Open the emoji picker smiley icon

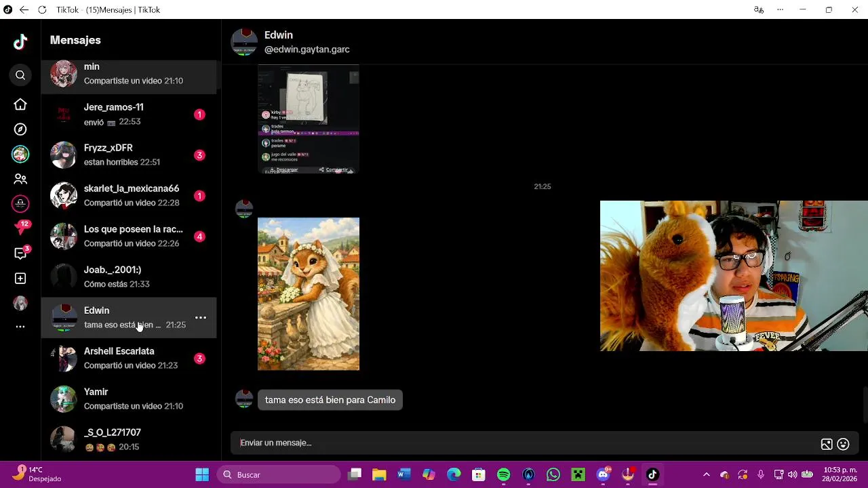[x=844, y=445]
